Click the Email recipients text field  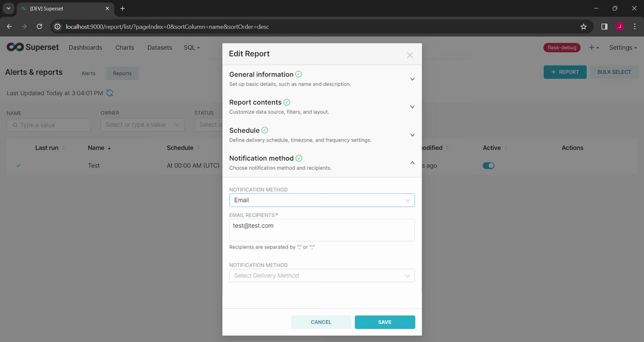pyautogui.click(x=322, y=230)
